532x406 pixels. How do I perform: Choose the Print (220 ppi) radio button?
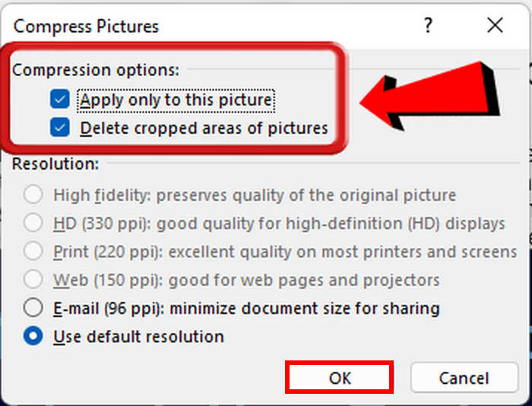tap(33, 251)
